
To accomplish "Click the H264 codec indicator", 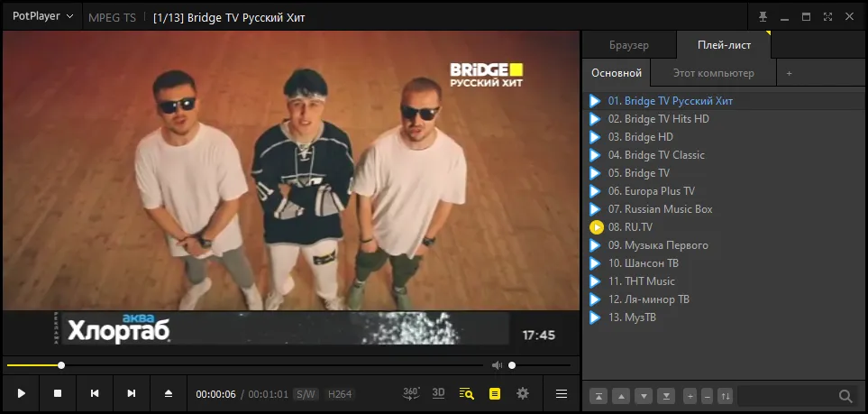I will 340,394.
